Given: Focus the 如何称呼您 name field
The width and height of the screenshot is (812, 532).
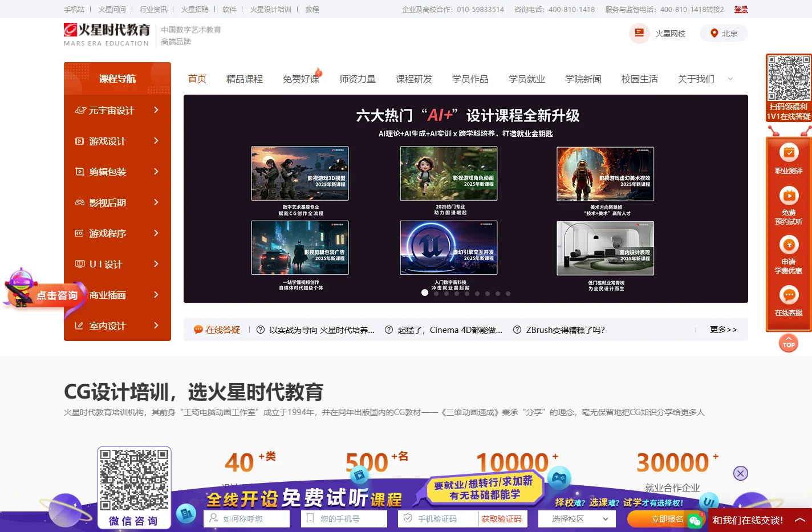Looking at the screenshot, I should pyautogui.click(x=246, y=519).
